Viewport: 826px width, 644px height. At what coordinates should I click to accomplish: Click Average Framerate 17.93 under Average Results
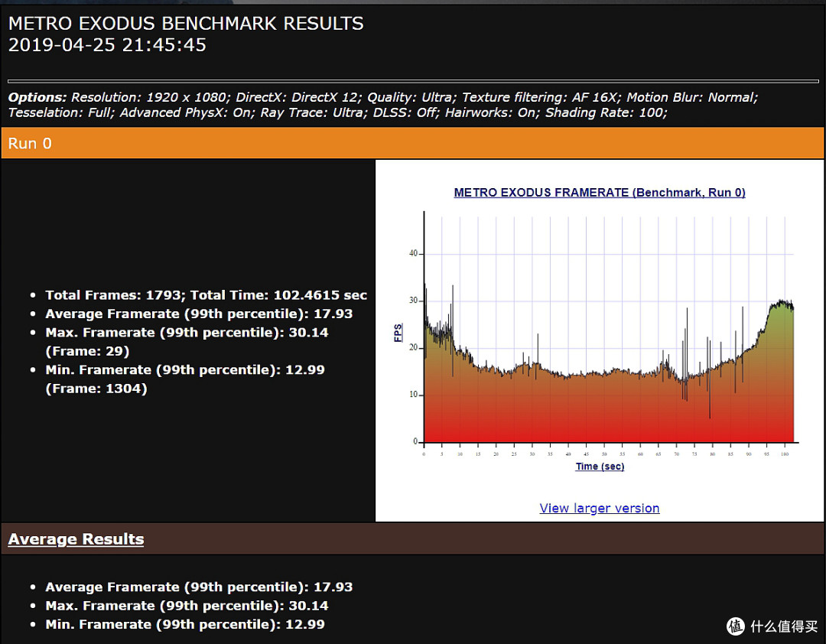click(x=199, y=587)
